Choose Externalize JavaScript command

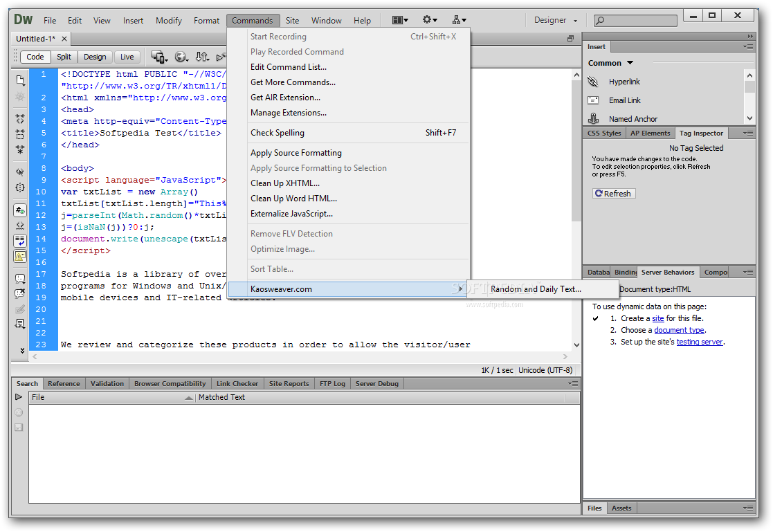pos(349,214)
